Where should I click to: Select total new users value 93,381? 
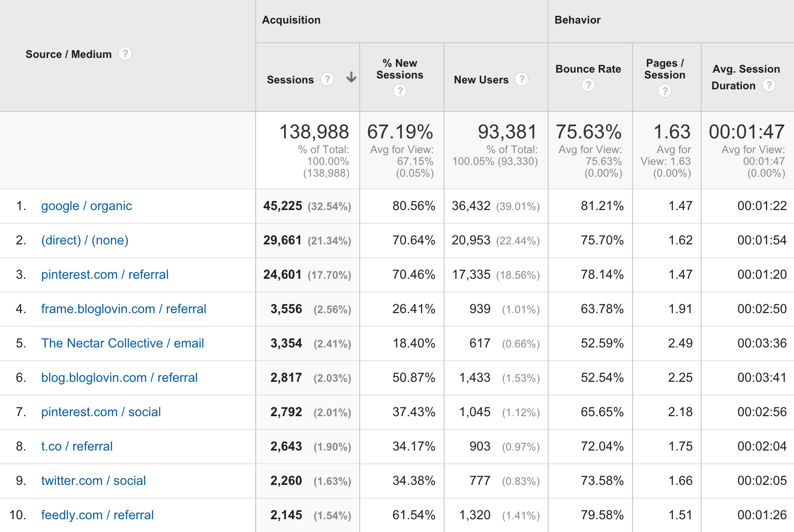507,132
